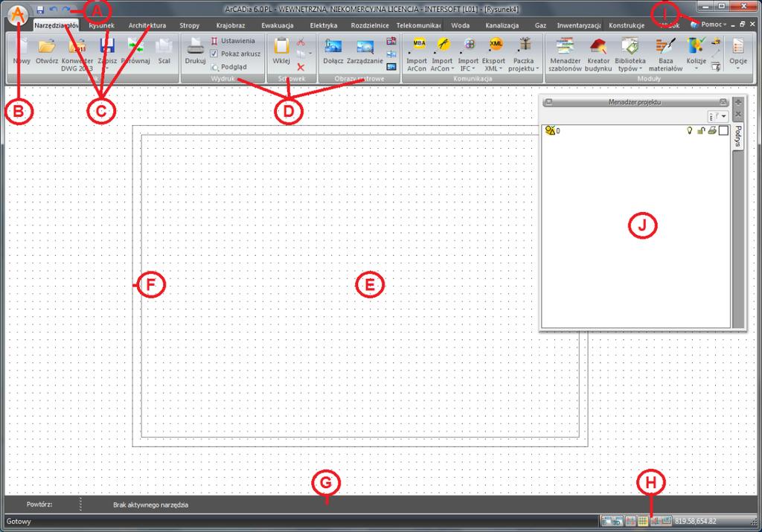Click the Otwórz open folder icon

(47, 47)
